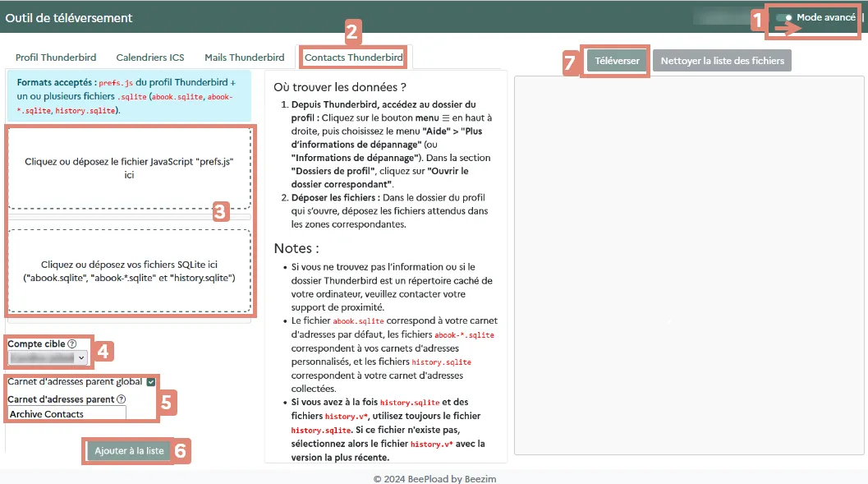This screenshot has height=484, width=868.
Task: Click the empty uploaded files list panel
Action: click(689, 265)
